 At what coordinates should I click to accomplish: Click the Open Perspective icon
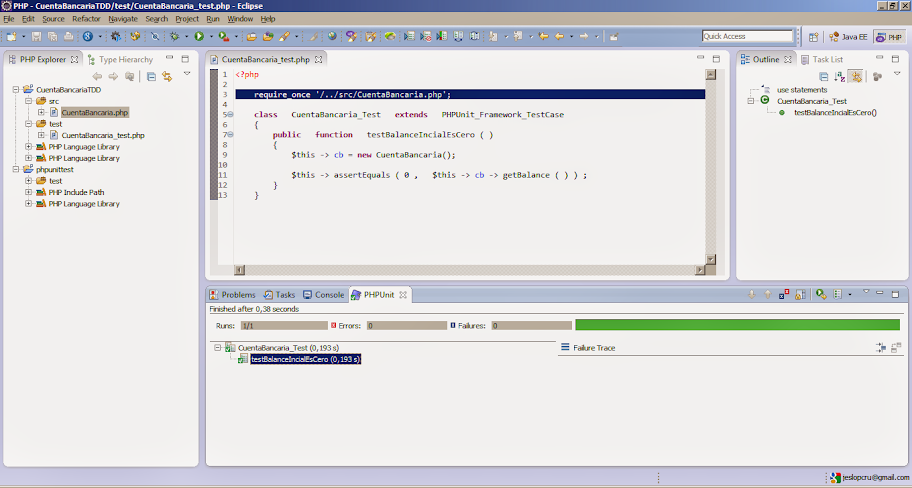pos(812,37)
